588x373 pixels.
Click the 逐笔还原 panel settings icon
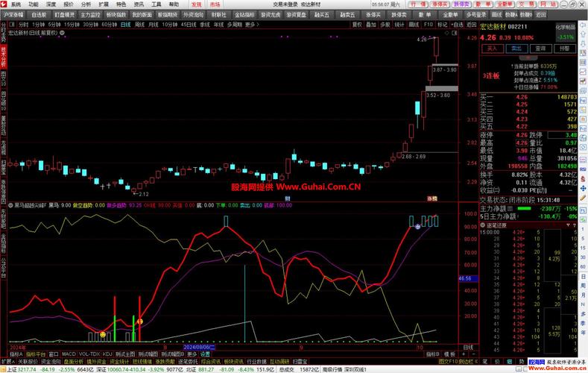(574, 225)
